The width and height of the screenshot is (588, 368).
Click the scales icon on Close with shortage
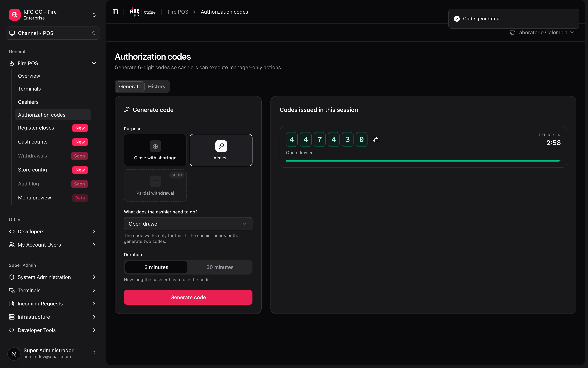tap(155, 146)
